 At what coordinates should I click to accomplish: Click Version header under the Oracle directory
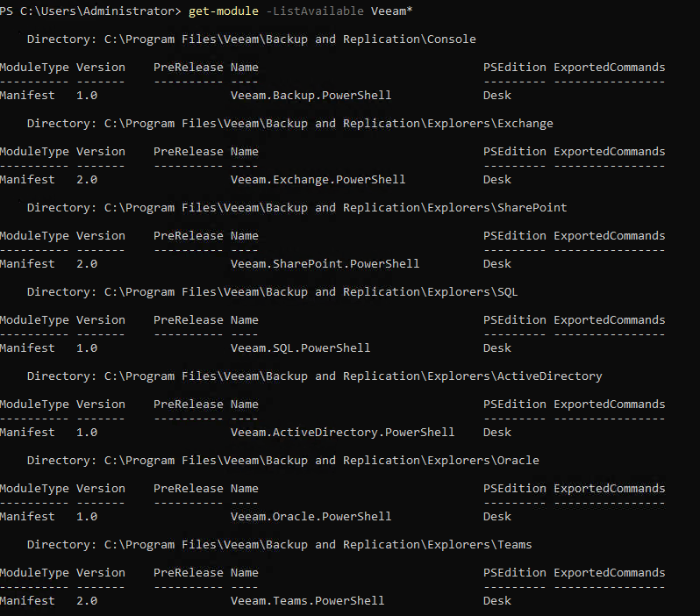tap(101, 489)
